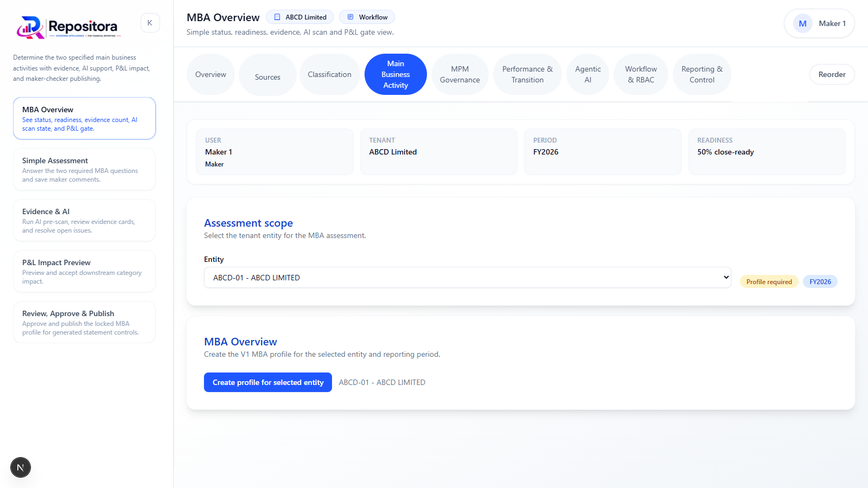Image resolution: width=868 pixels, height=488 pixels.
Task: Click the FY2026 badge next to entity
Action: [x=820, y=282]
